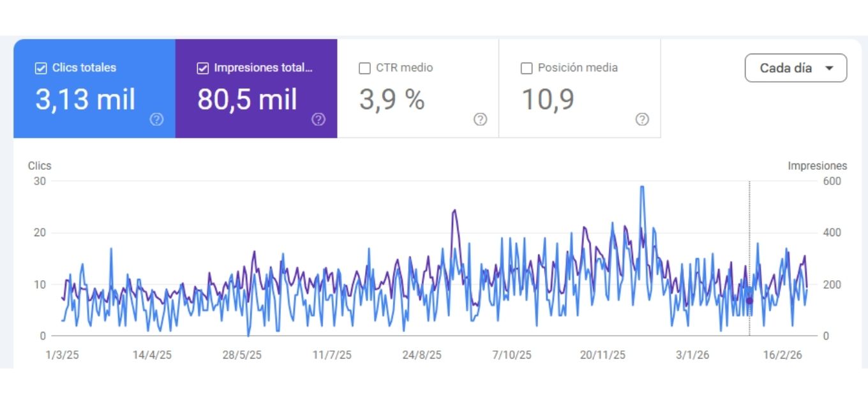Screen dimensions: 868x404
Task: Open the Posición media help icon
Action: pyautogui.click(x=642, y=119)
